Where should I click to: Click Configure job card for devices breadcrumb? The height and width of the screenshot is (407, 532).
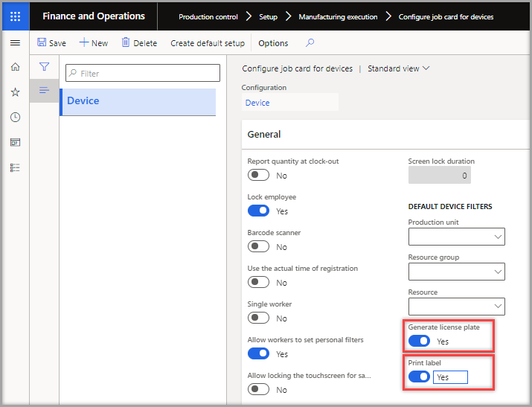click(x=446, y=16)
